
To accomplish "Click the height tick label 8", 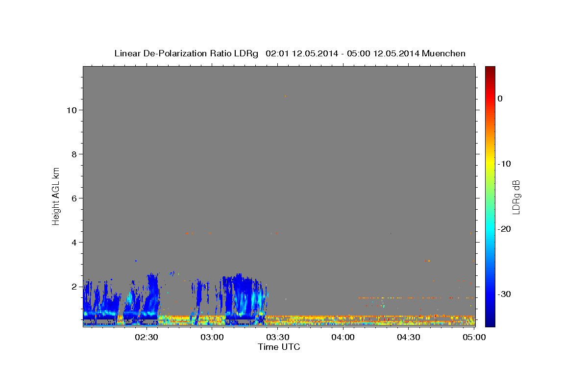I will click(x=73, y=154).
